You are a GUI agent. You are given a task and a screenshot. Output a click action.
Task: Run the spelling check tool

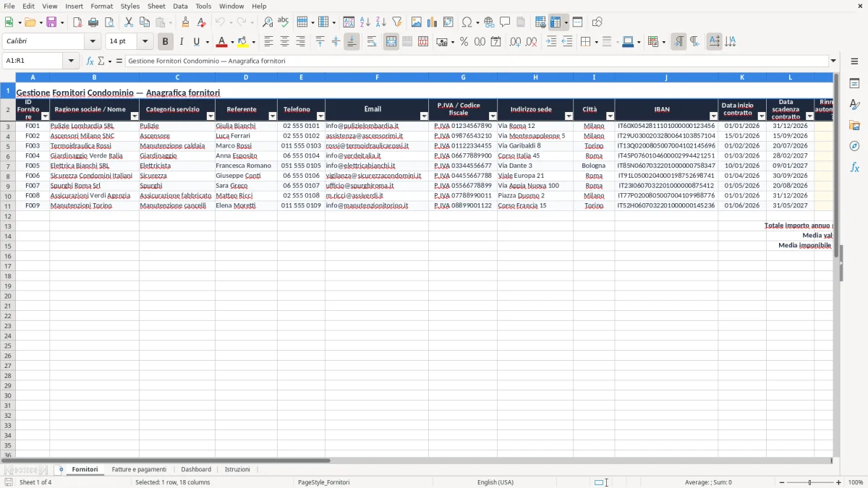(284, 22)
